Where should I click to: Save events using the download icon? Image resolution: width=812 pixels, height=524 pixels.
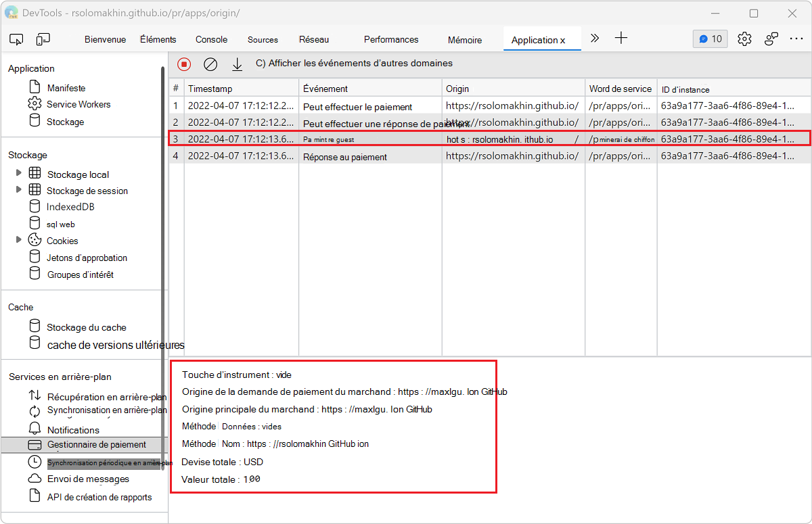[x=237, y=64]
